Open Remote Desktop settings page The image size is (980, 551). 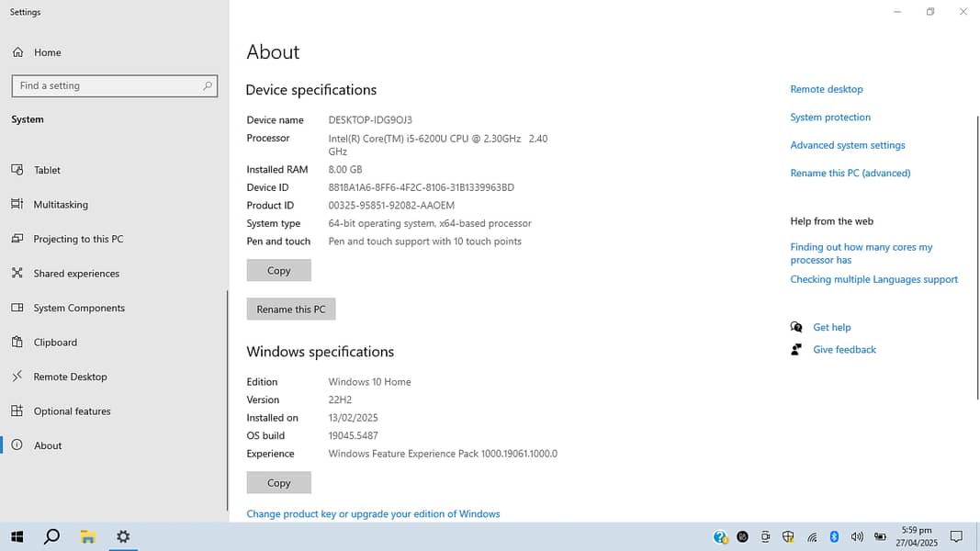[60, 377]
